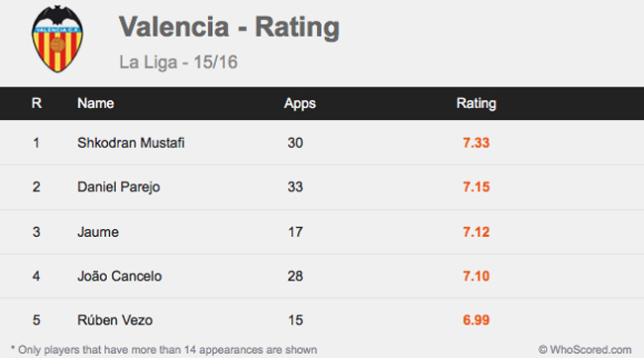Open Daniel Parejo player name

pos(119,187)
